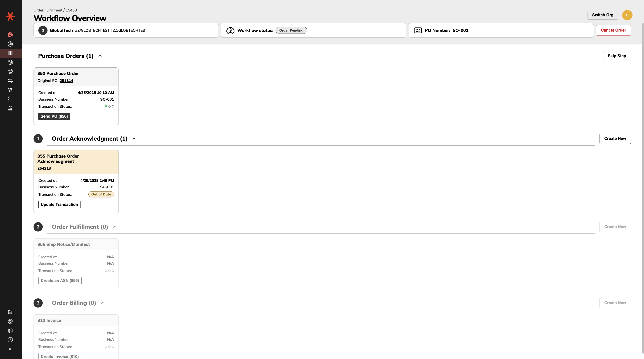Click the checklist sidebar icon
644x359 pixels.
[10, 99]
